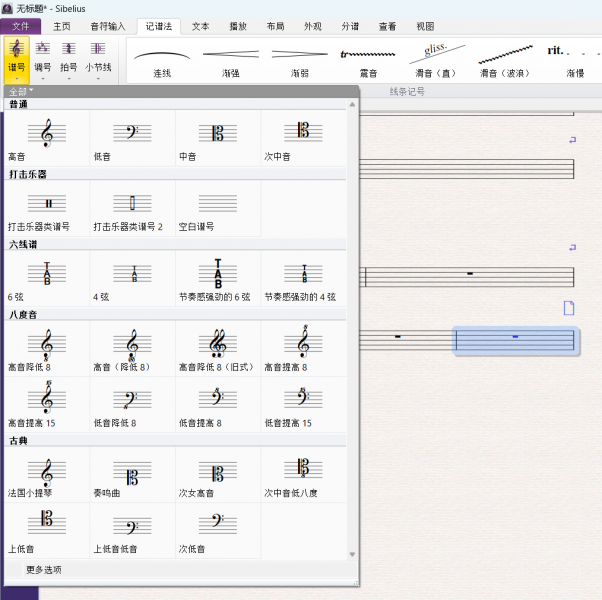Click the page break icon in score

point(569,308)
